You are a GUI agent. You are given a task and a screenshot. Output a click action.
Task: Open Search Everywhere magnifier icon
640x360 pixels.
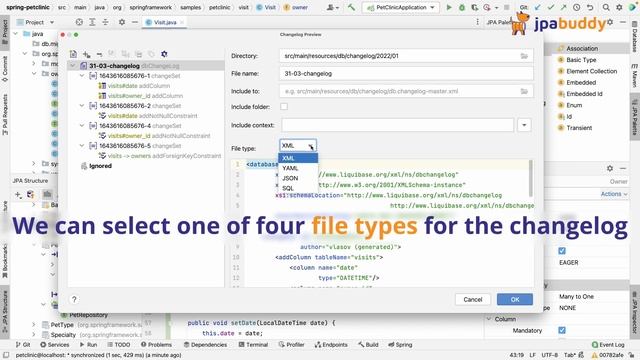click(606, 7)
